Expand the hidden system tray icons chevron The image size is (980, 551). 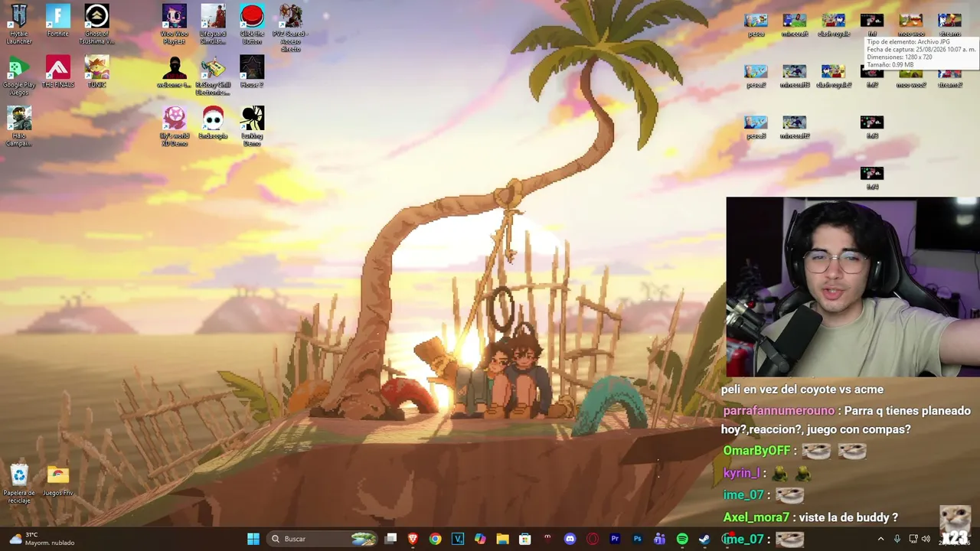(x=880, y=539)
